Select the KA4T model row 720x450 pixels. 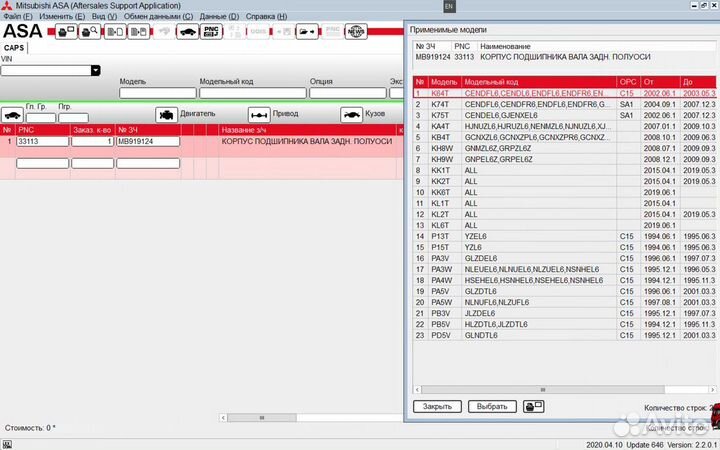pyautogui.click(x=564, y=126)
